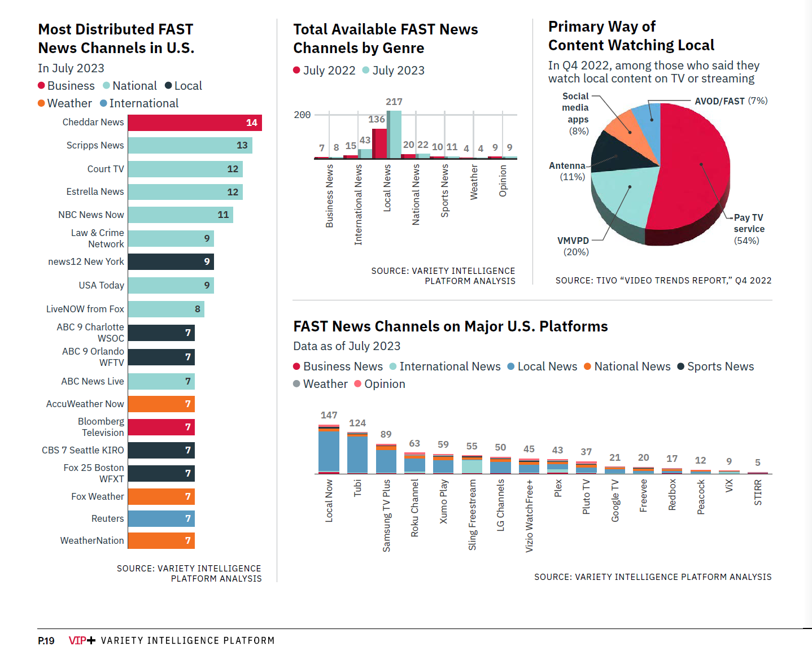This screenshot has height=646, width=812.
Task: Click the Tubi stacked bar labeled 124
Action: [x=357, y=453]
